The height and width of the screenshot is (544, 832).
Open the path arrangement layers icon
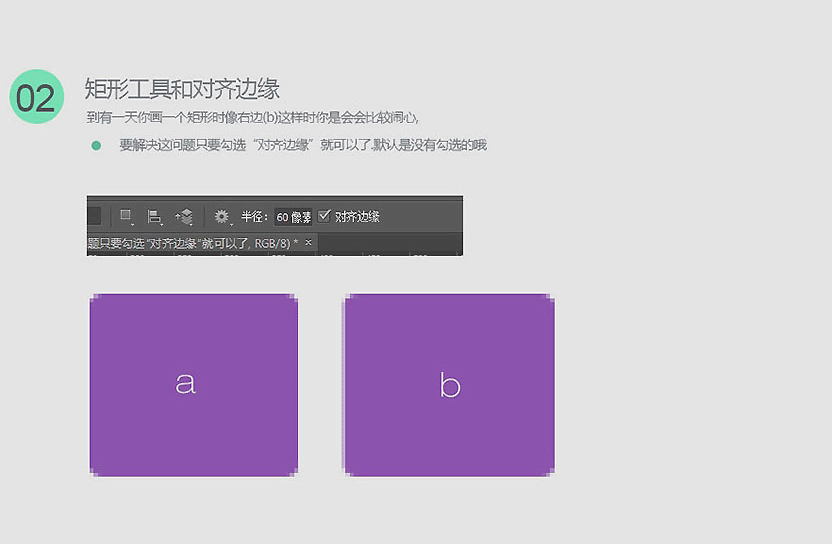click(184, 217)
